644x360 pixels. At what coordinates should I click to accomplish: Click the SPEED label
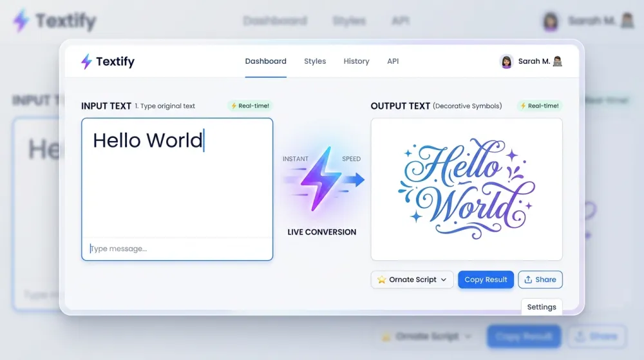tap(351, 159)
